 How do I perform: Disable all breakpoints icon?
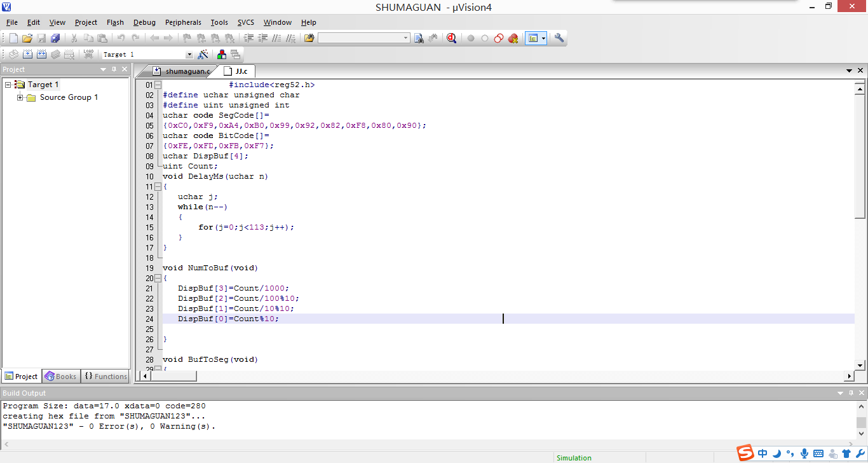499,38
